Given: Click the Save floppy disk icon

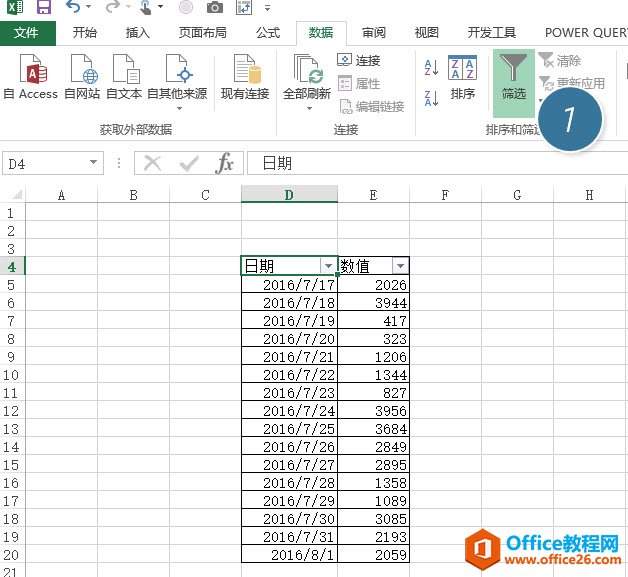Looking at the screenshot, I should [x=44, y=7].
